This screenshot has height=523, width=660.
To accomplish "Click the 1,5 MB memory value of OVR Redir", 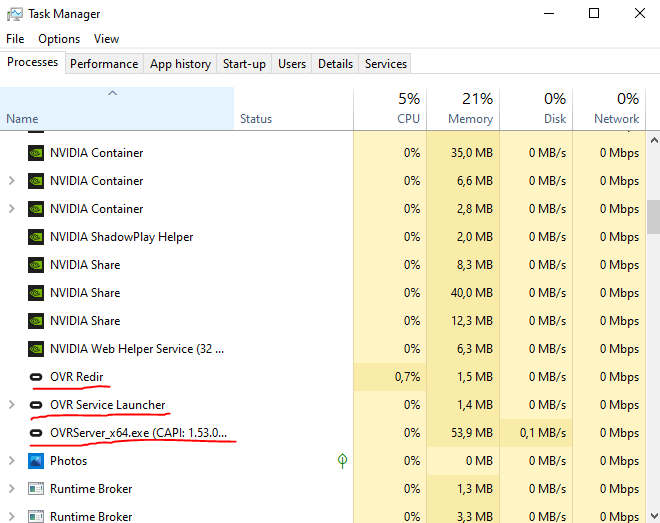I will coord(475,377).
